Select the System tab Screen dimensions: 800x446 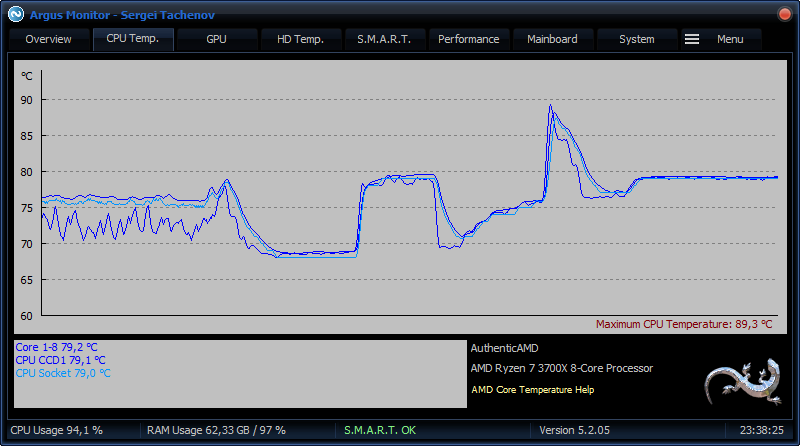click(x=636, y=39)
